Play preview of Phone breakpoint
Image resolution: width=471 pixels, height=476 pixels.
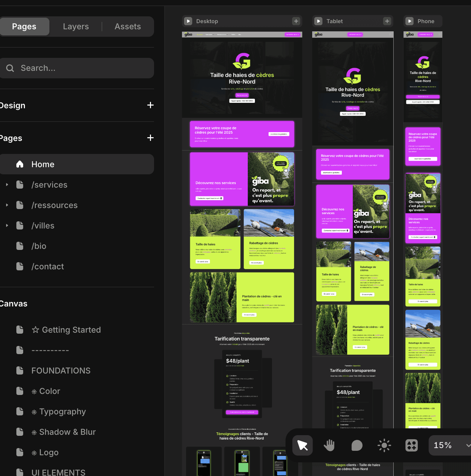[x=410, y=21]
